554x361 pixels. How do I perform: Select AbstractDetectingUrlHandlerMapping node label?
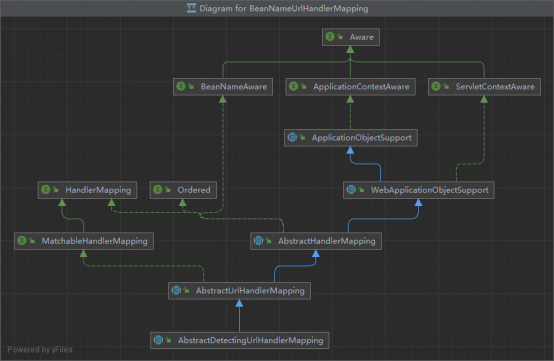(251, 341)
